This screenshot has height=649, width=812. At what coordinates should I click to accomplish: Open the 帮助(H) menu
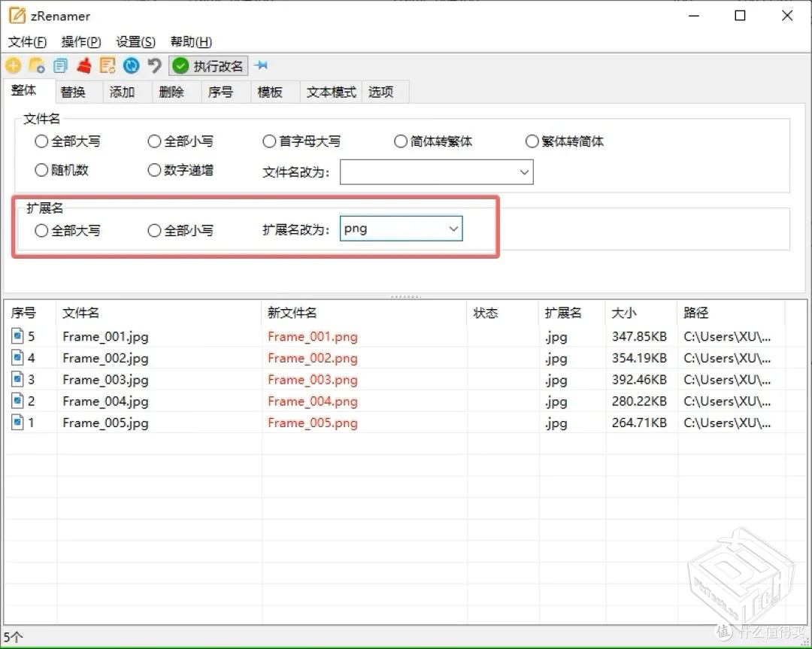click(190, 42)
